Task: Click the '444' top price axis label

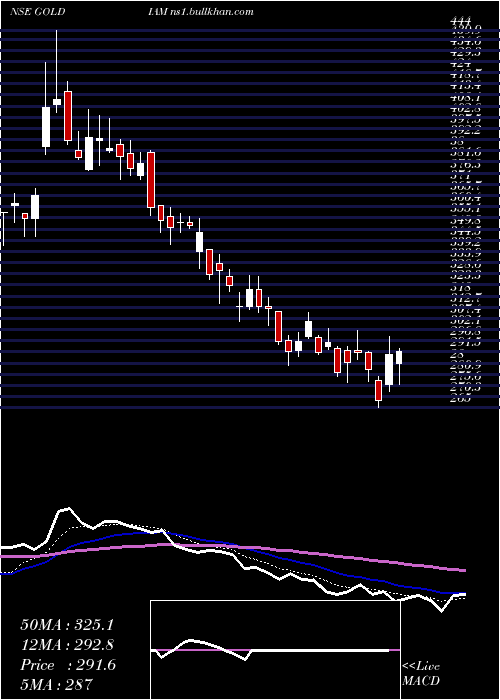Action: (461, 20)
